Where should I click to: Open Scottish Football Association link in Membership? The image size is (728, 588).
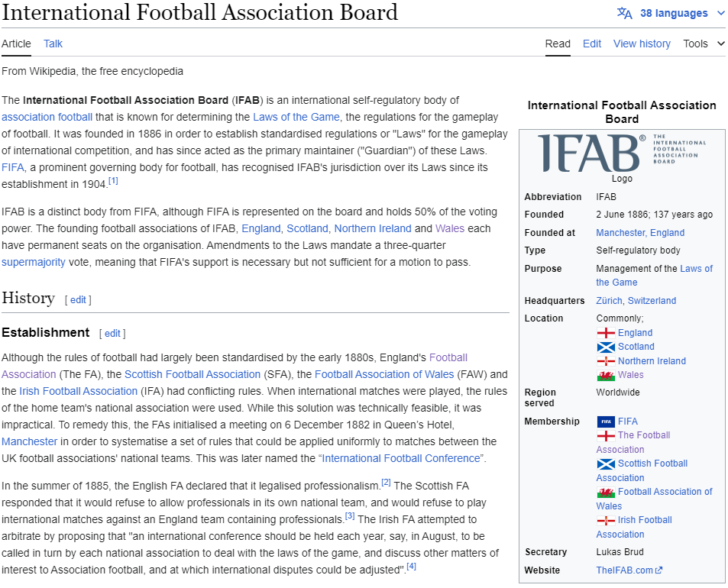coord(642,470)
